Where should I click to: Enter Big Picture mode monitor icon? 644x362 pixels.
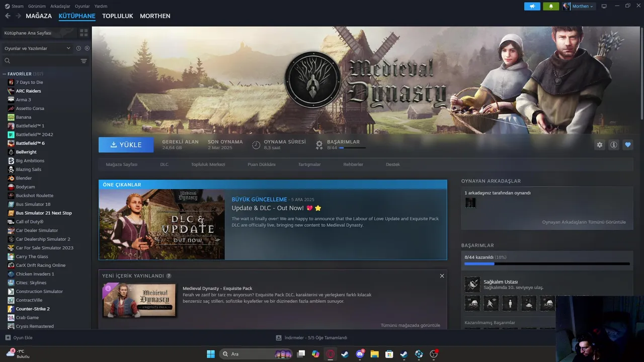pos(604,6)
